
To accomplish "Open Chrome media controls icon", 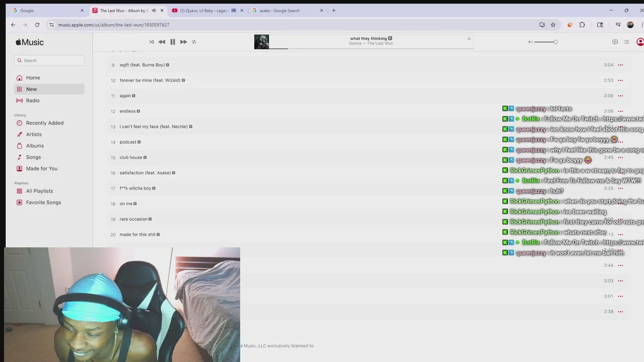I will (618, 25).
